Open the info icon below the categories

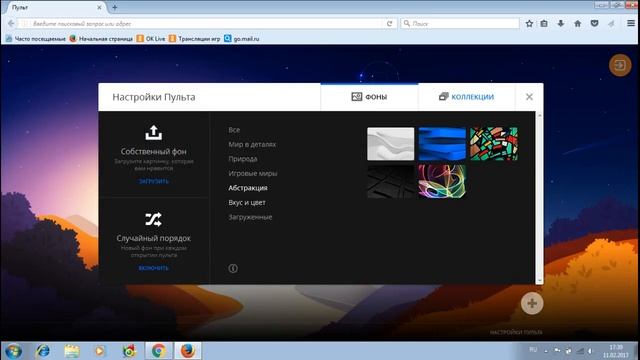pos(233,268)
